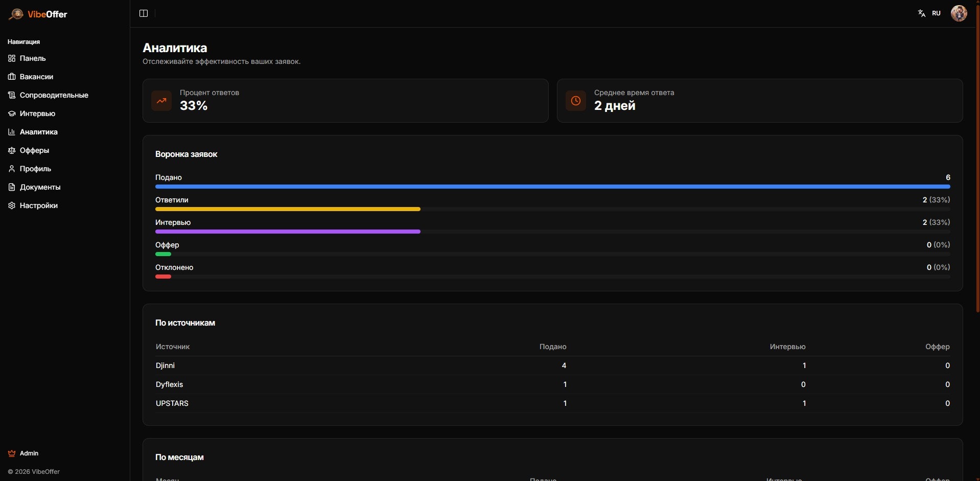Screen dimensions: 980x481
Task: Select the Djinni source row name
Action: pos(165,365)
